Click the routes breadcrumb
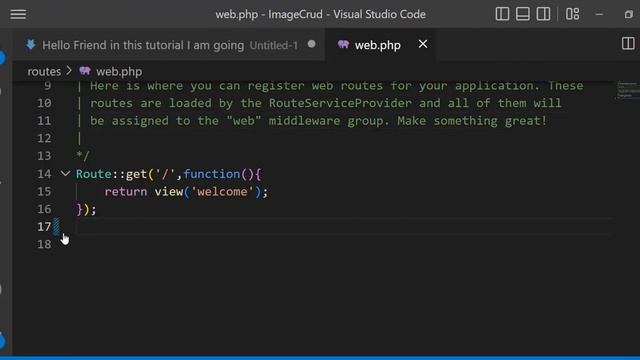Viewport: 640px width, 360px height. [x=44, y=71]
